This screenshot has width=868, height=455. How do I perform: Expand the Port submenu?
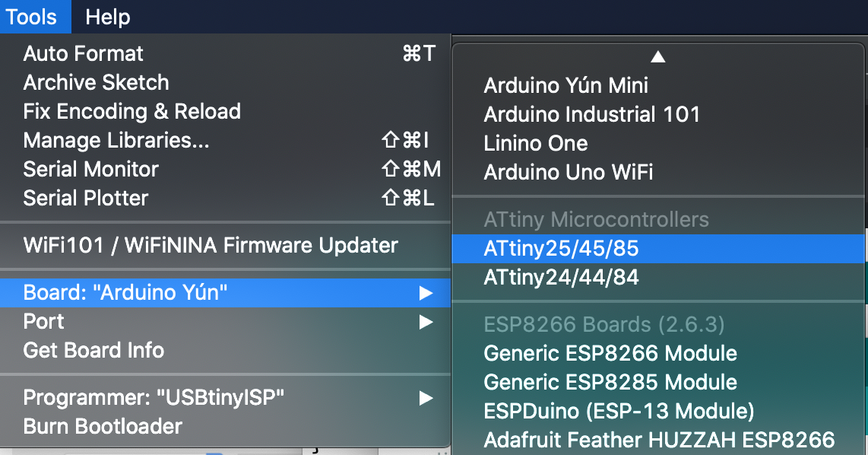click(x=426, y=321)
